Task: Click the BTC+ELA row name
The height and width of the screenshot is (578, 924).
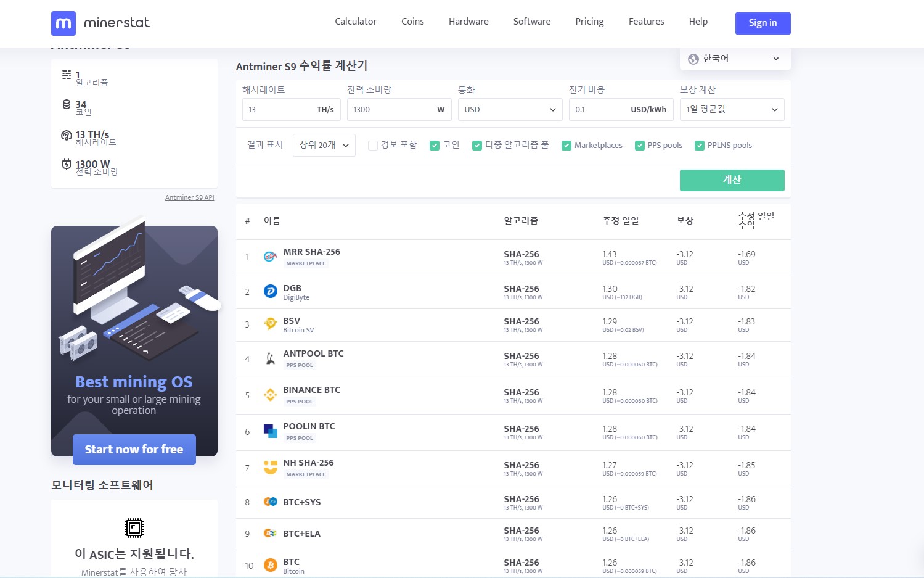Action: click(x=302, y=534)
